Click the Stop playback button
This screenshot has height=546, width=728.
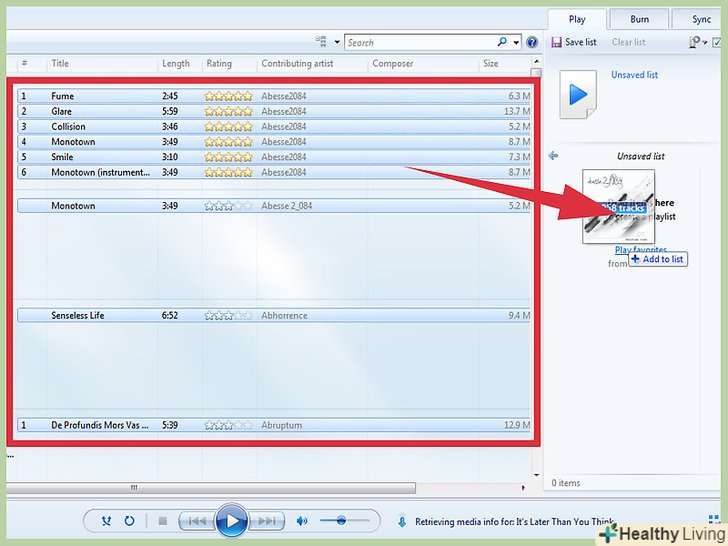[162, 521]
